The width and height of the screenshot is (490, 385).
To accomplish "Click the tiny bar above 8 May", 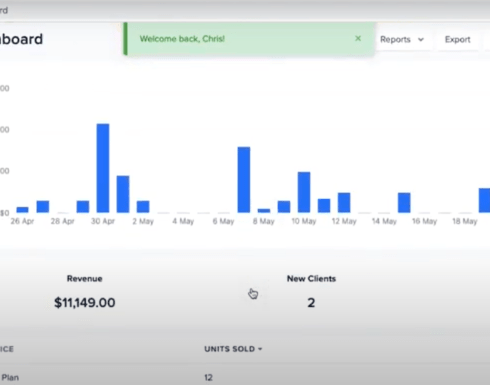I will tap(264, 210).
